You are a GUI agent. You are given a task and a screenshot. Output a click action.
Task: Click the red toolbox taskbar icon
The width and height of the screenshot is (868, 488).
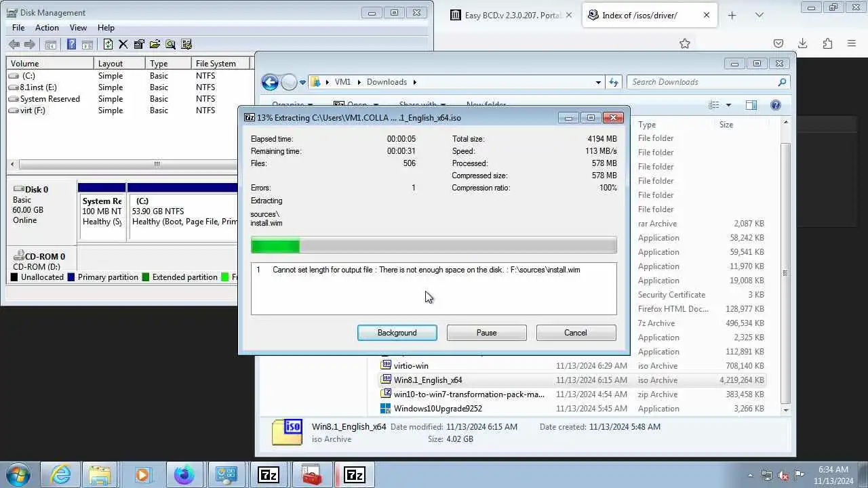tap(312, 474)
